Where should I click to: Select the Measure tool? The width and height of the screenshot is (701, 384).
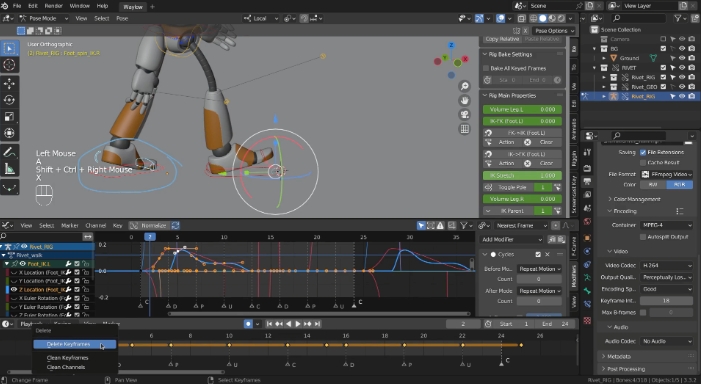[x=9, y=169]
